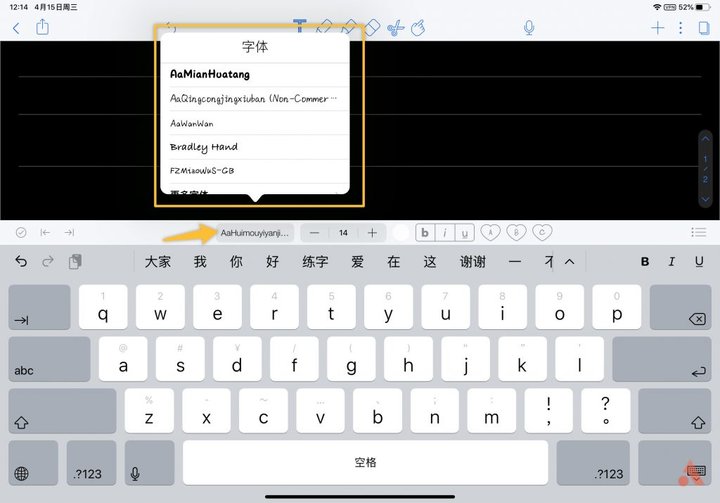Select the hand pointer tool
Viewport: 720px width, 503px height.
click(x=418, y=28)
